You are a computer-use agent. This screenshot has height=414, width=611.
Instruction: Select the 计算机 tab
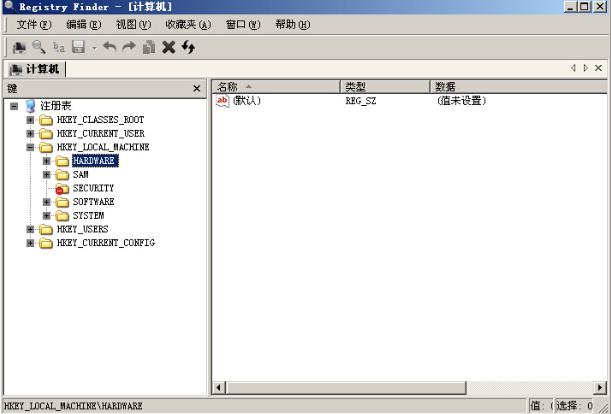pyautogui.click(x=35, y=69)
